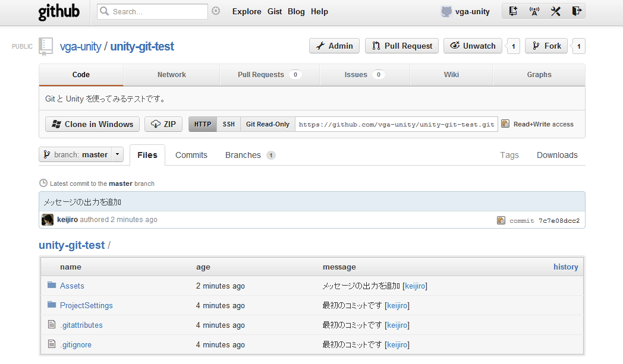Click the sign out icon
The height and width of the screenshot is (364, 623).
point(577,11)
